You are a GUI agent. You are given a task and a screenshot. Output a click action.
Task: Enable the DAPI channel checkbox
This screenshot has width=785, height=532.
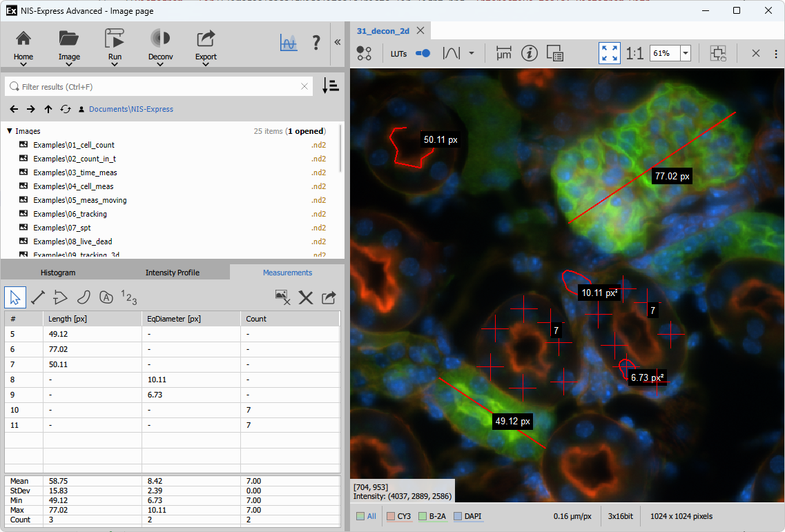tap(457, 516)
